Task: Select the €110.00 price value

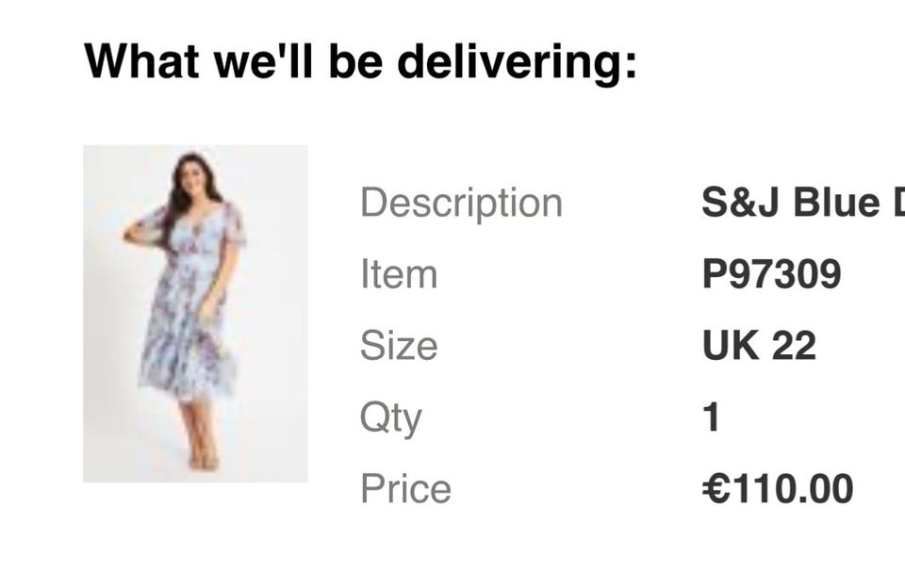Action: [x=778, y=489]
